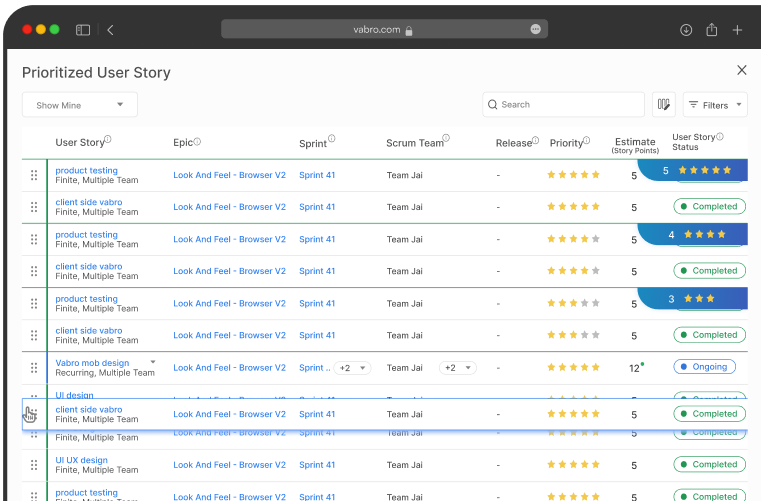Viewport: 761px width, 501px height.
Task: Open the browser sidebar toggle icon
Action: point(83,30)
